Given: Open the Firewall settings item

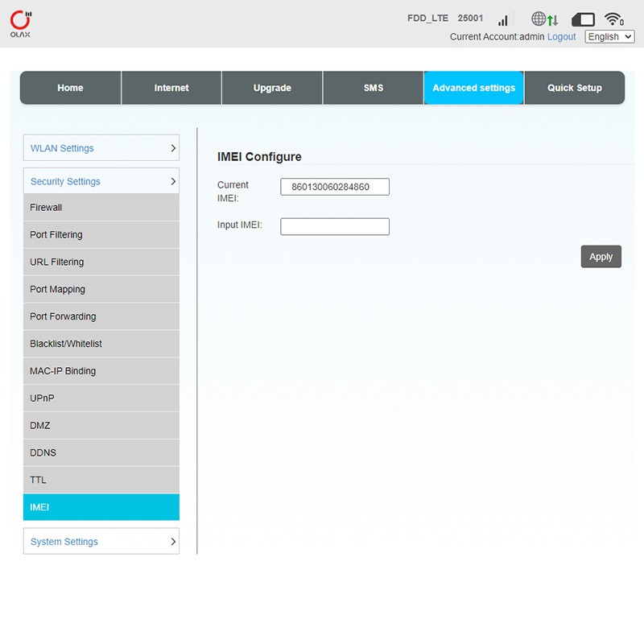Looking at the screenshot, I should (101, 208).
